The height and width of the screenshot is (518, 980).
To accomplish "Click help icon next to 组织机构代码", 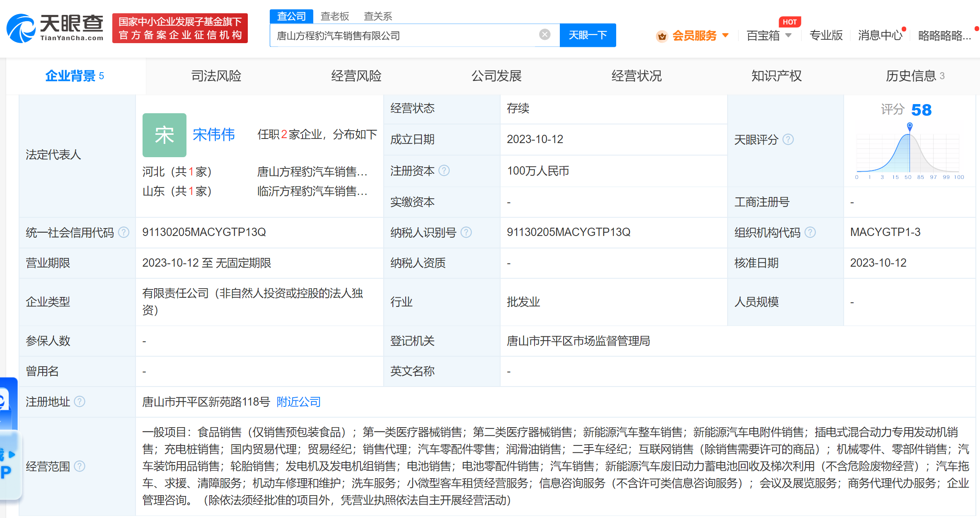I will click(810, 232).
